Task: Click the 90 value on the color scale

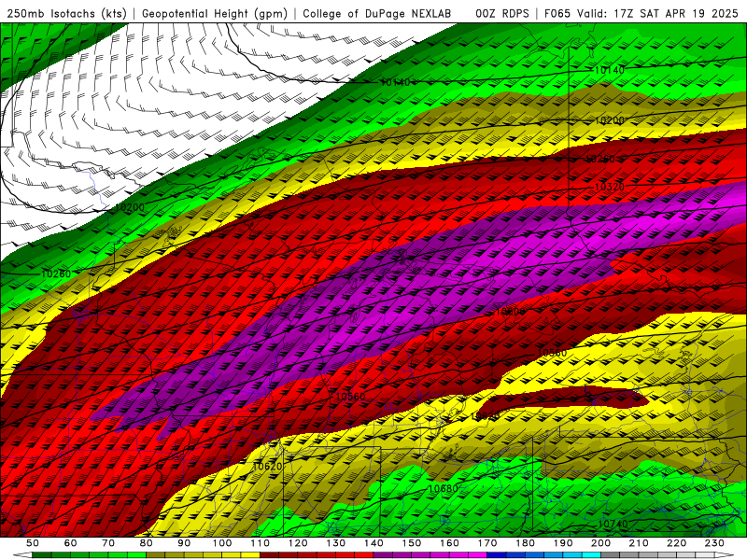Action: pyautogui.click(x=184, y=543)
